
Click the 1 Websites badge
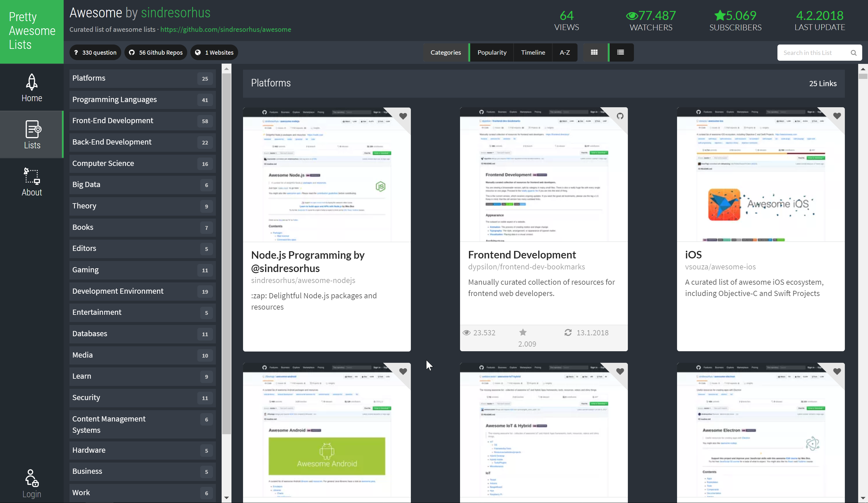coord(214,52)
